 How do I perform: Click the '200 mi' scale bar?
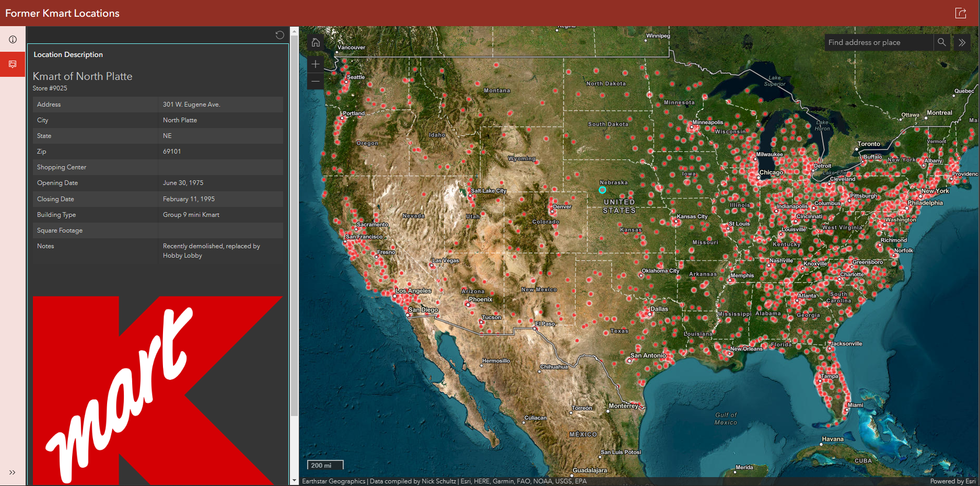click(x=325, y=465)
